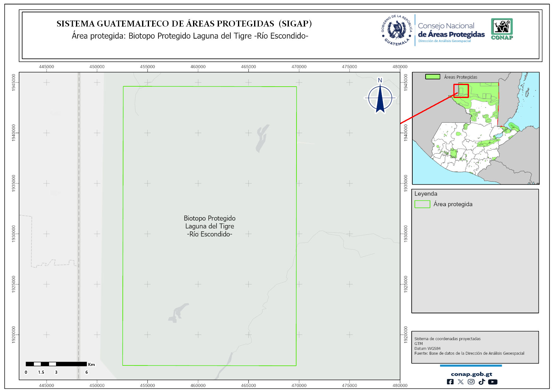Open the Instagram icon in the footer
Image resolution: width=555 pixels, height=392 pixels.
coord(471,382)
